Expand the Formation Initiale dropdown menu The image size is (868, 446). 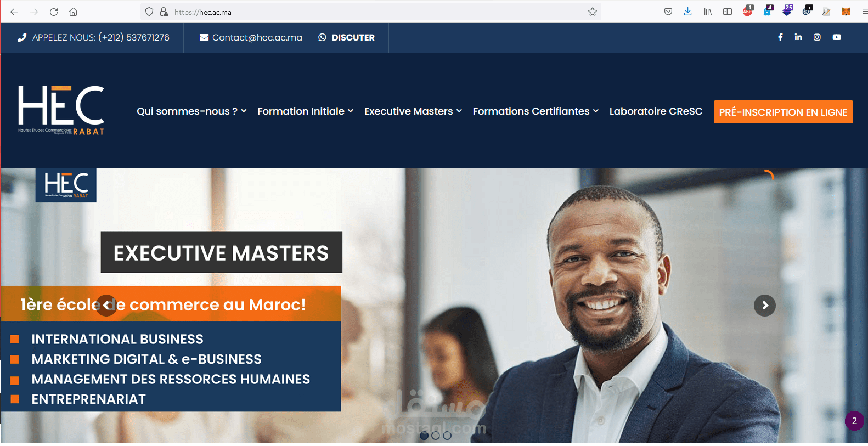coord(305,111)
